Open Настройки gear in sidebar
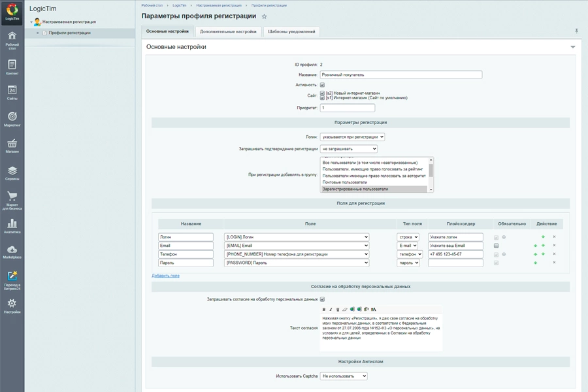Image resolution: width=588 pixels, height=392 pixels. click(12, 306)
